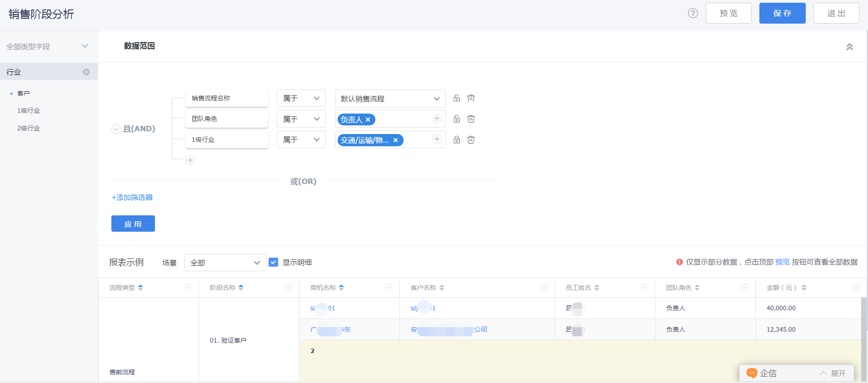Sort by 金额（元） column
868x383 pixels.
click(804, 288)
